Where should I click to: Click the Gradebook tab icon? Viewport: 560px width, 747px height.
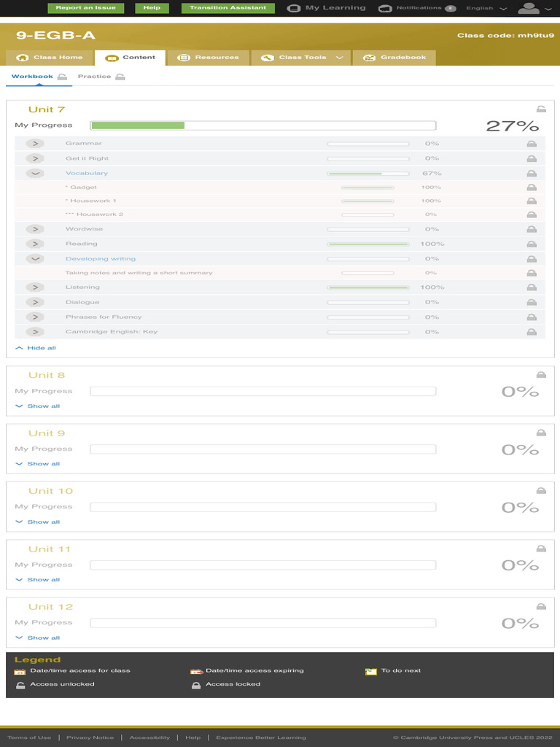pyautogui.click(x=369, y=58)
